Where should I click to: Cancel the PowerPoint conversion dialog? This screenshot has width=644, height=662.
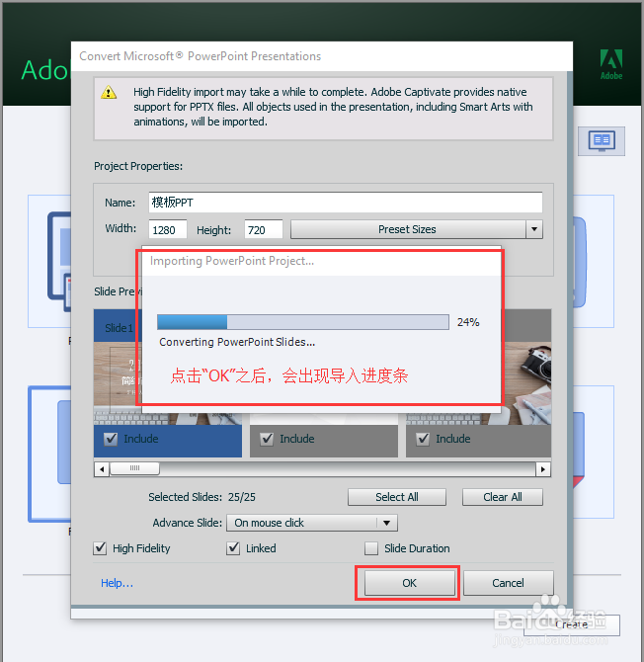click(508, 583)
